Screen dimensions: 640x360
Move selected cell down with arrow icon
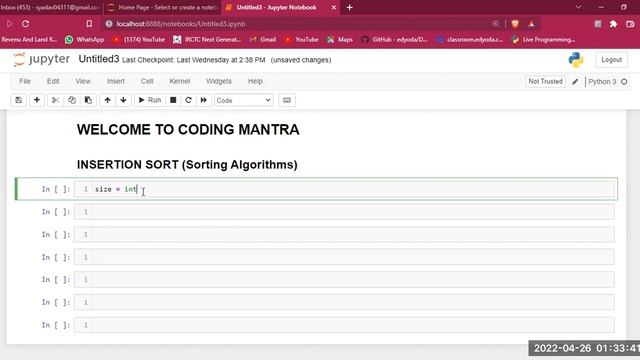pos(123,100)
